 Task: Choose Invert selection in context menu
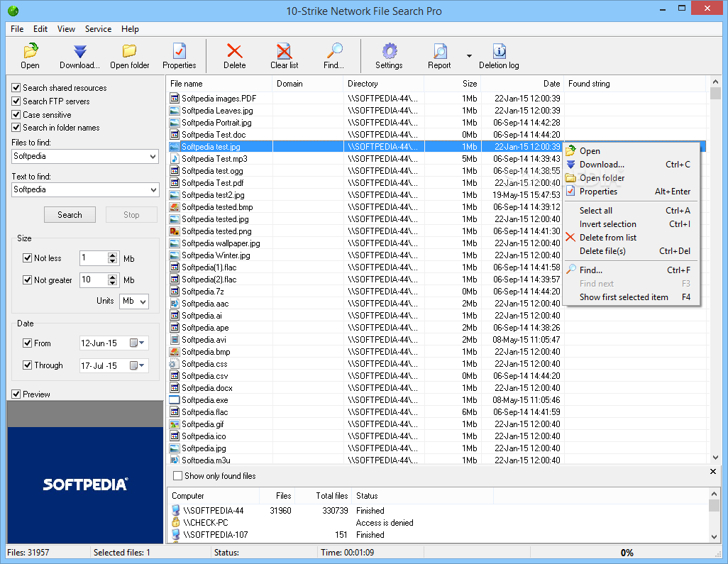[631, 224]
